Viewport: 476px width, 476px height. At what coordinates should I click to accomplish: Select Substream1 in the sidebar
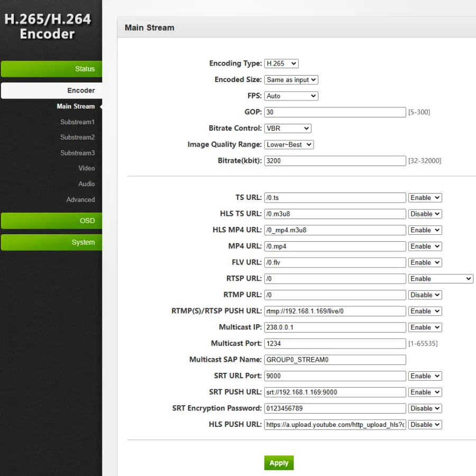click(x=77, y=122)
